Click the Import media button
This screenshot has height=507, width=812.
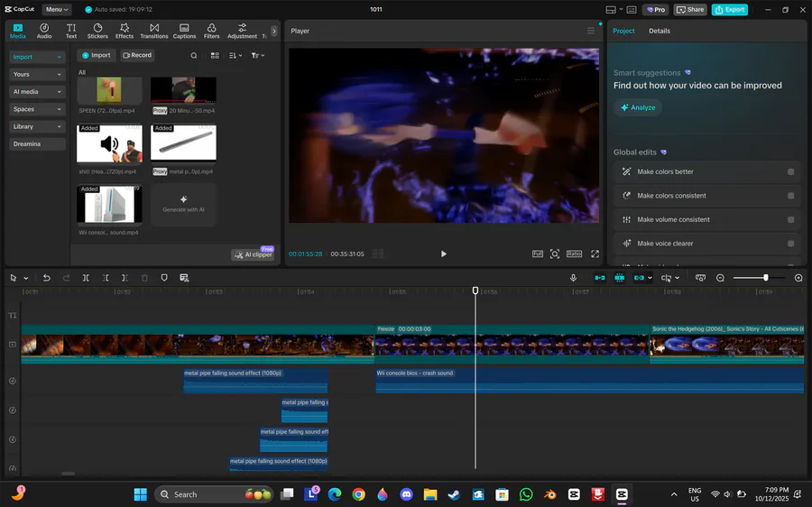[x=97, y=55]
